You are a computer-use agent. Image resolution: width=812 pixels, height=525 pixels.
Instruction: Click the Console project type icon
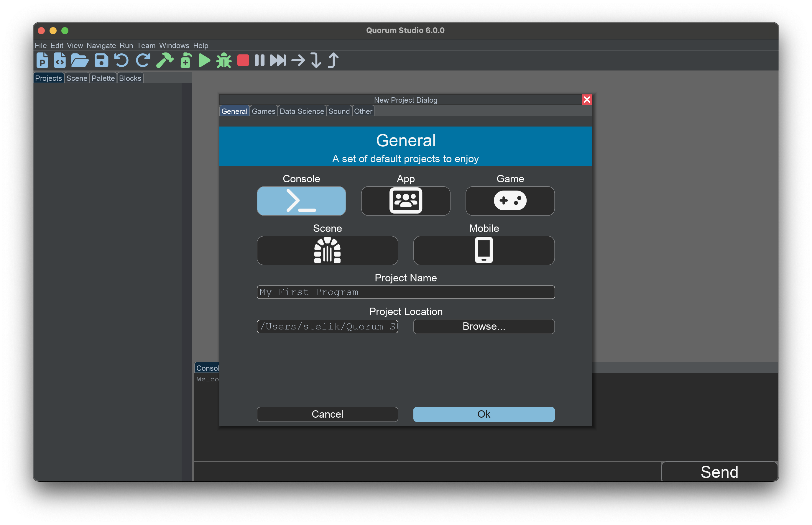coord(301,201)
